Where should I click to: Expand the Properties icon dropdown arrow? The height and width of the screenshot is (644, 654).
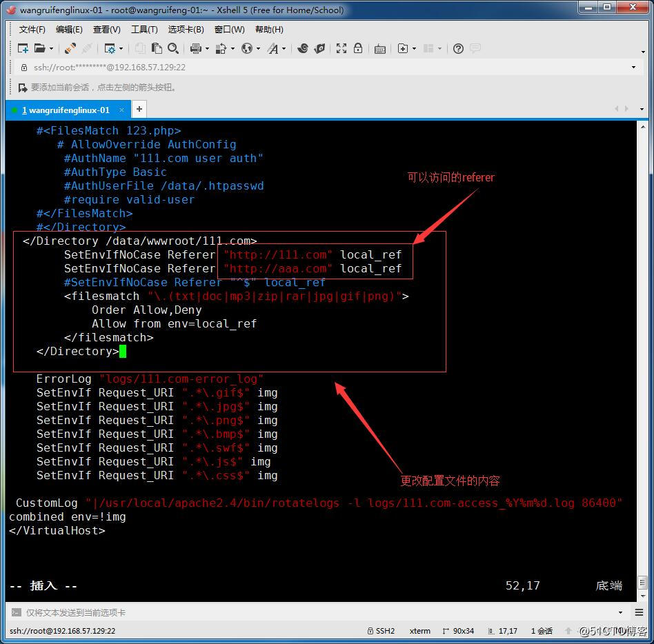(x=121, y=49)
